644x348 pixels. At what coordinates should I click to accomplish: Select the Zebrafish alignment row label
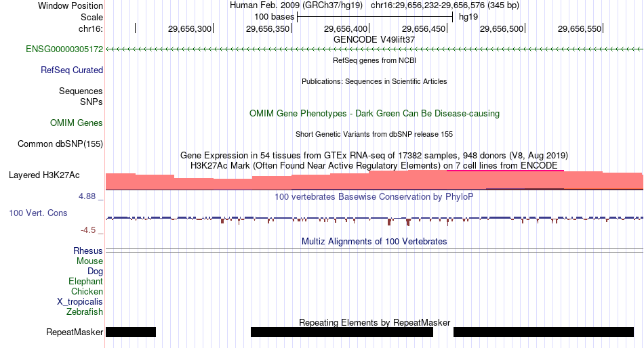pos(85,312)
